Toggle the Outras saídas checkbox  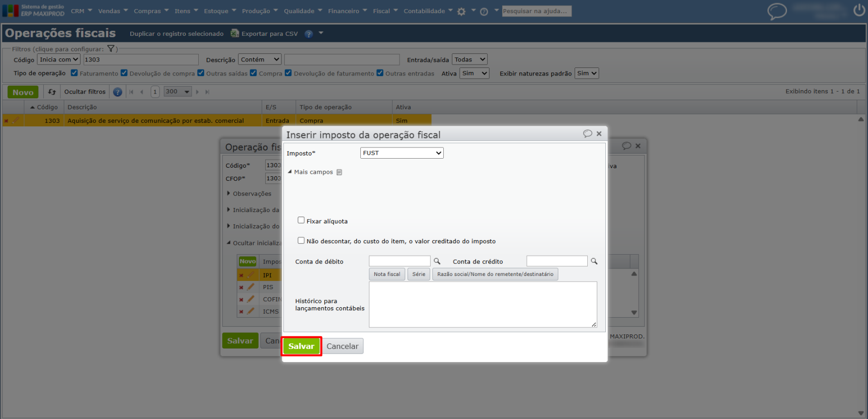pyautogui.click(x=201, y=73)
